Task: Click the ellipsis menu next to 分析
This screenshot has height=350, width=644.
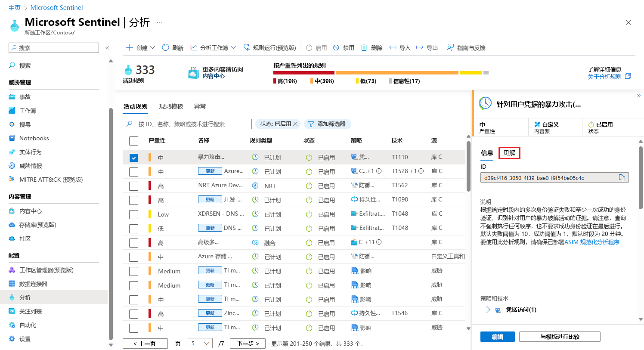Action: pyautogui.click(x=159, y=22)
